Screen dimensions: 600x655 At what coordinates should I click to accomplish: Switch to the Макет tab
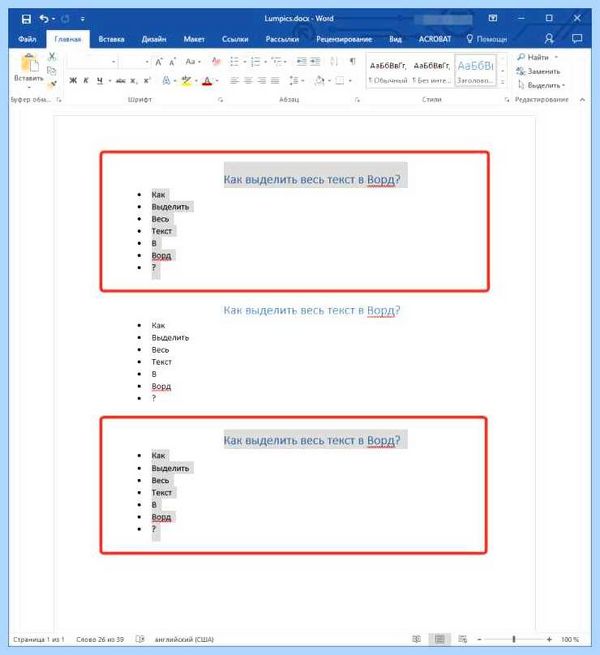click(194, 39)
